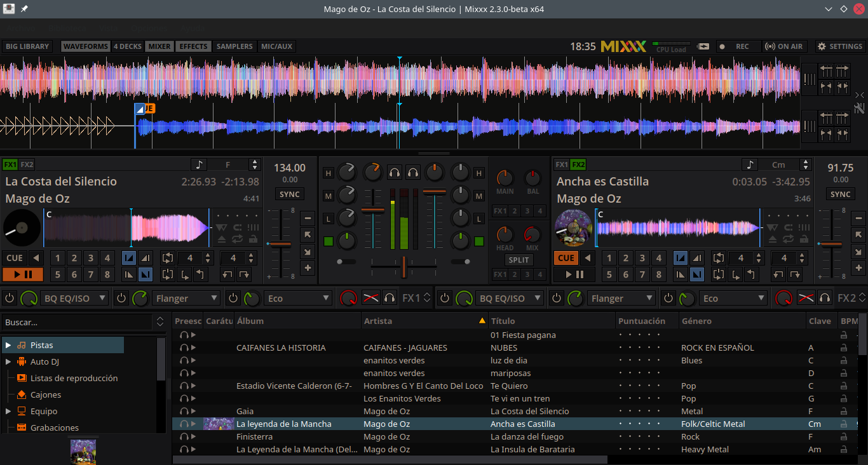Open right deck key Cm stepper

(806, 165)
